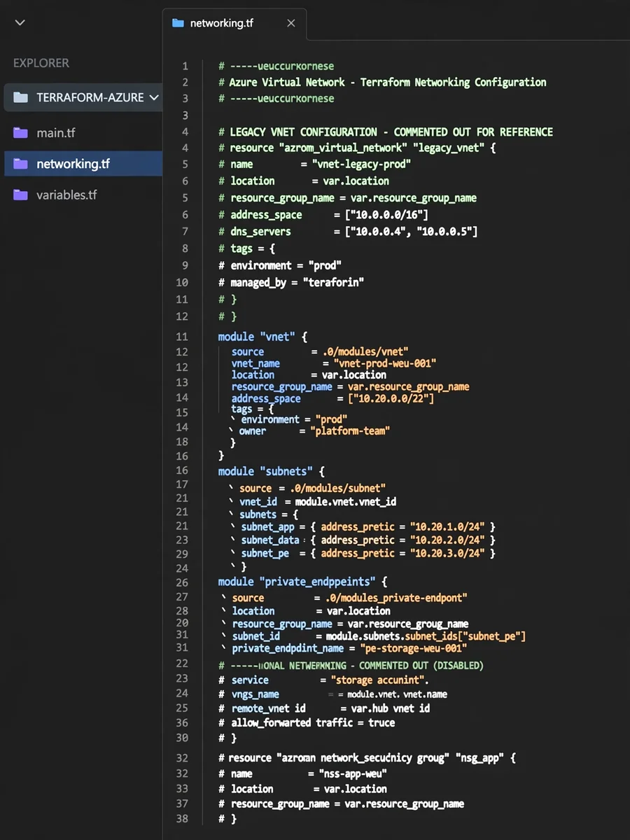
Task: Close the networking.tf tab
Action: [291, 23]
